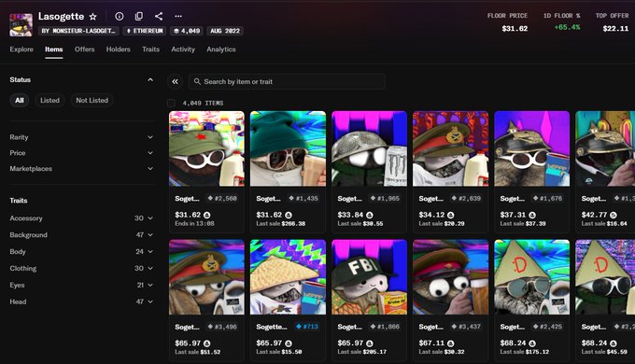Open the collection info icon
The image size is (635, 364).
click(x=120, y=16)
